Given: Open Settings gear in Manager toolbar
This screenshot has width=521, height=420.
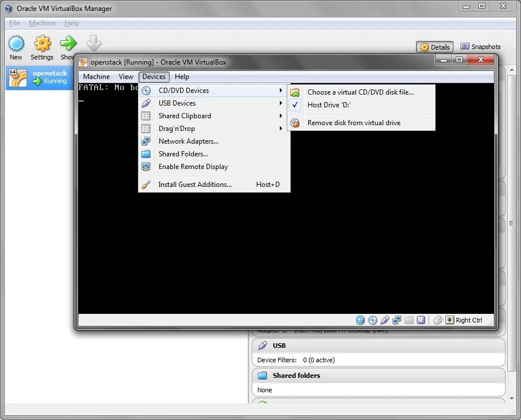Looking at the screenshot, I should (x=43, y=43).
